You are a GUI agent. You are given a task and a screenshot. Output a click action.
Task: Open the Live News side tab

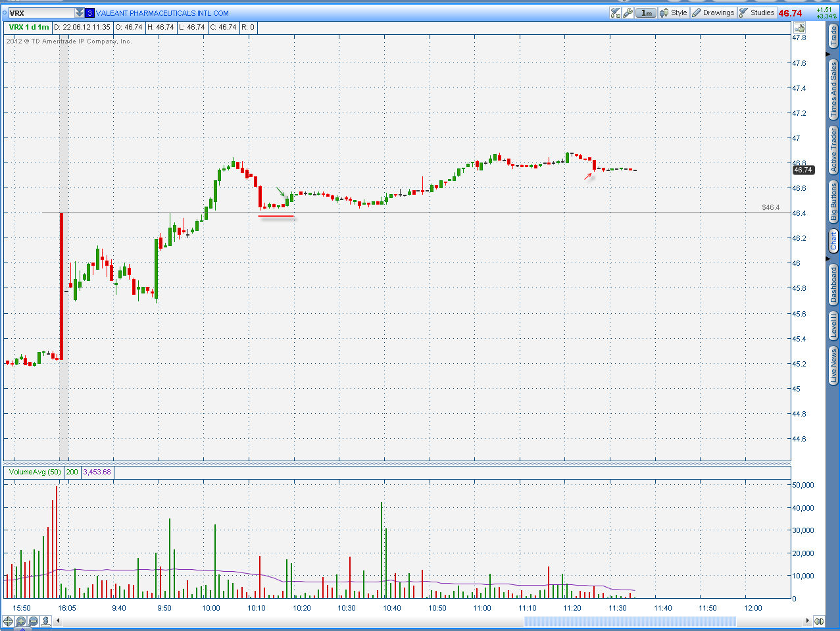pos(833,366)
